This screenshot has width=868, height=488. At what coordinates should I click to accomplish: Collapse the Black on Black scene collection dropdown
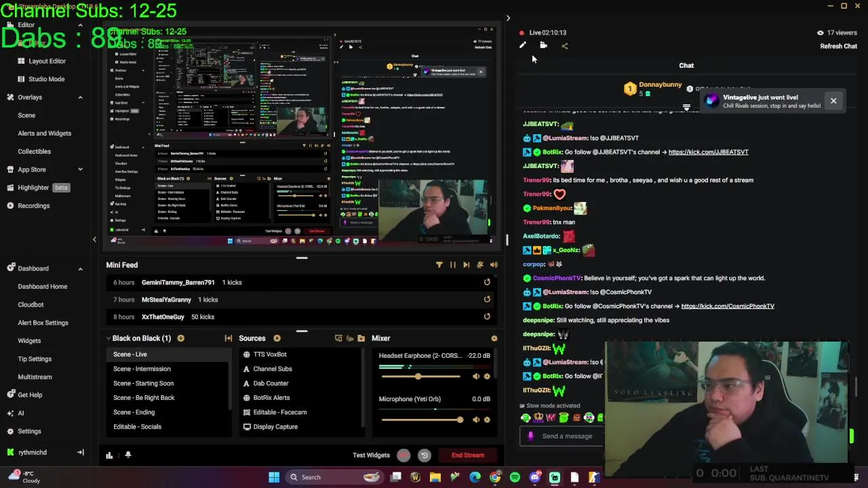(108, 338)
